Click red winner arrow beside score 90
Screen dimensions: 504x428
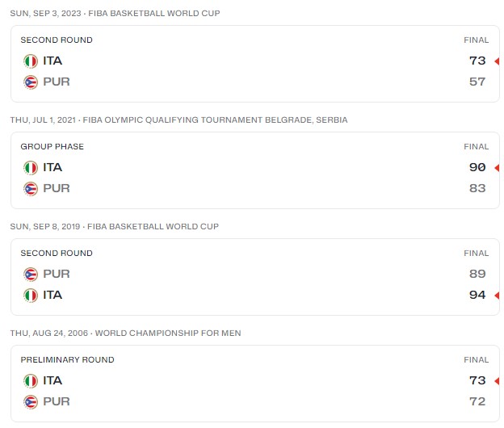(x=496, y=167)
